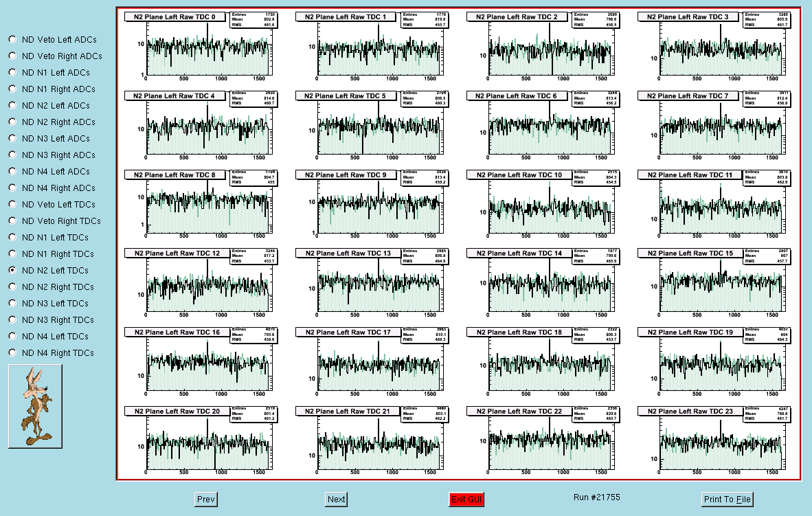Image resolution: width=812 pixels, height=516 pixels.
Task: Select ND N4 Right TDCs
Action: pos(12,352)
